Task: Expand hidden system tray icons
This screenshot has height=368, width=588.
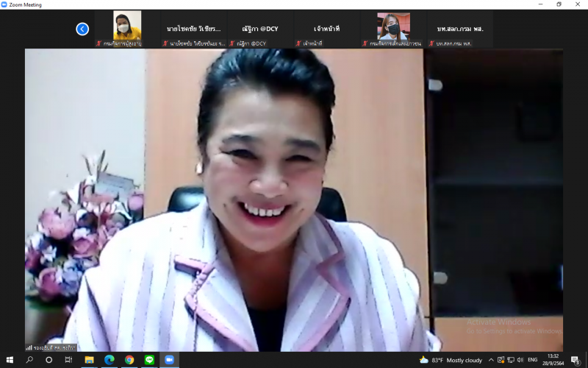Action: coord(491,360)
